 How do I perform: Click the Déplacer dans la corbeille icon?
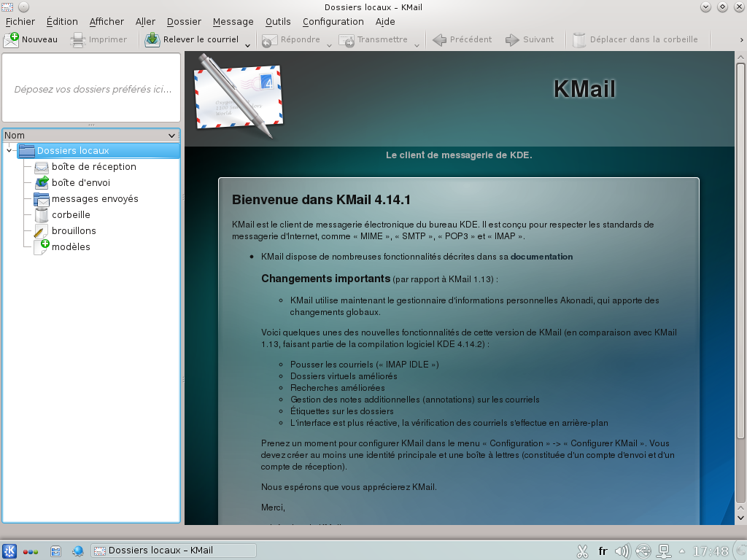click(578, 39)
